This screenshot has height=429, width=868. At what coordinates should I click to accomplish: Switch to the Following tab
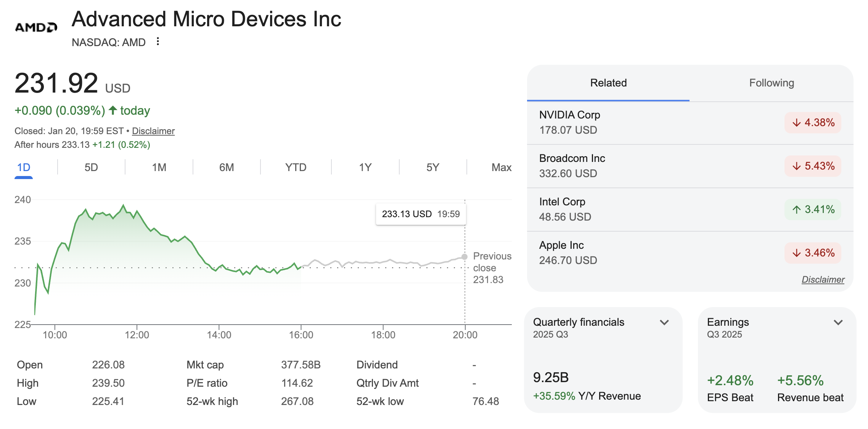coord(771,83)
